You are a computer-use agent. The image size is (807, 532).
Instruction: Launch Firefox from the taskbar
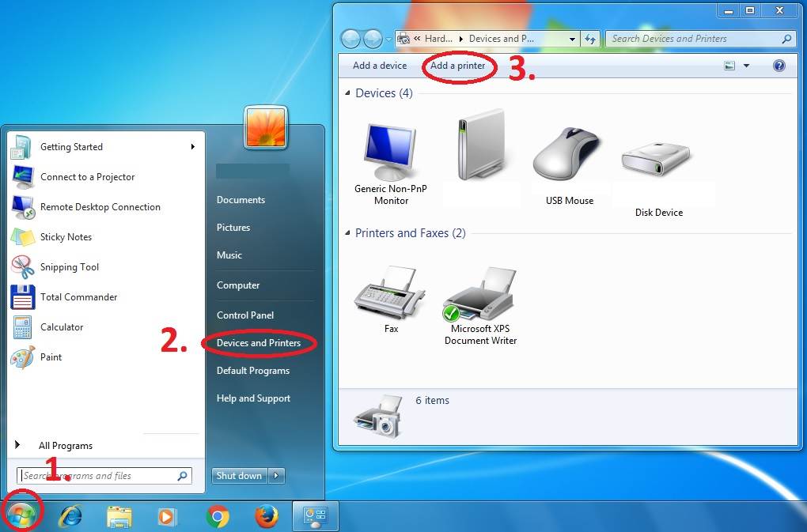[266, 516]
